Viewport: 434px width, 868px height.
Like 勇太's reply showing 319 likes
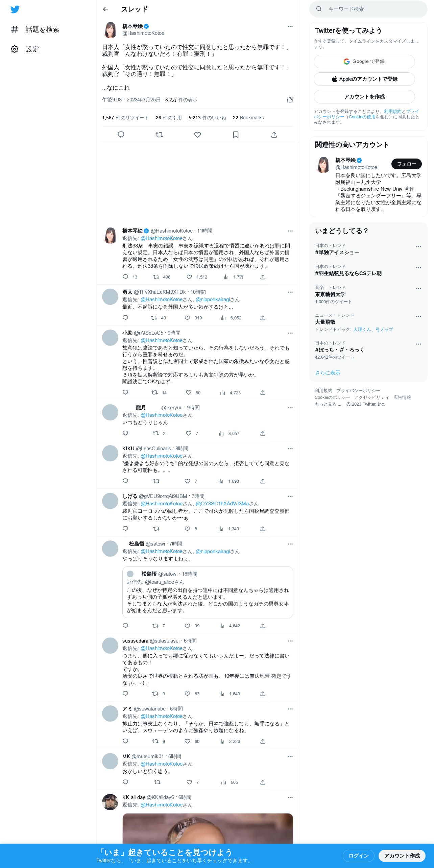[x=188, y=318]
